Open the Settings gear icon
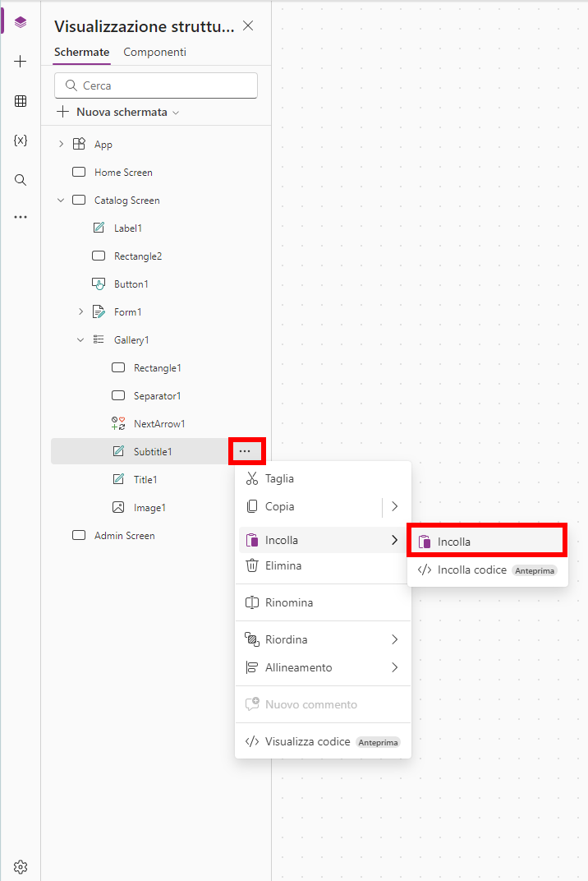This screenshot has width=588, height=881. click(x=21, y=867)
